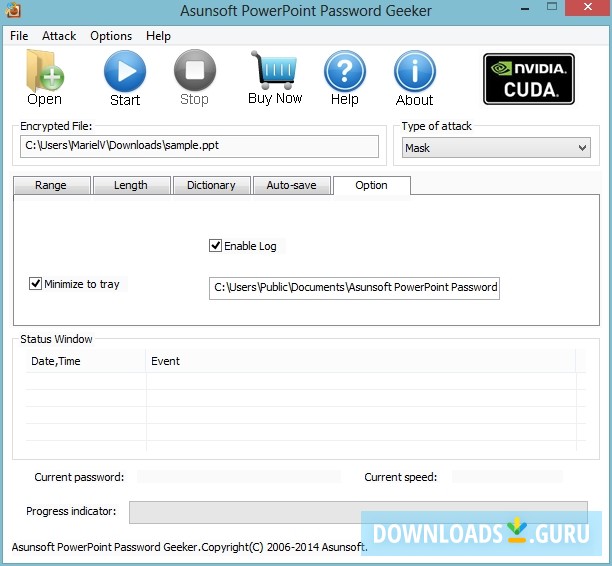Toggle the Enable Log checkbox
The height and width of the screenshot is (566, 612).
(215, 246)
